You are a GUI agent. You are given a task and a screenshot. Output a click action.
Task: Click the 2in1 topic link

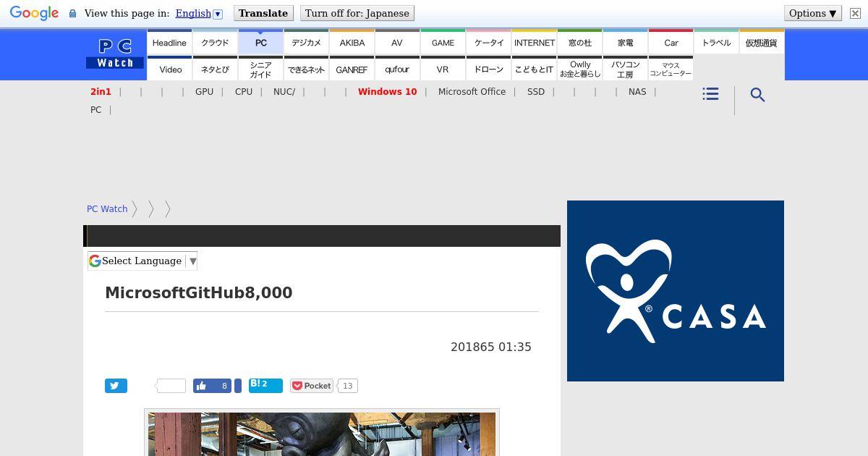pos(101,92)
